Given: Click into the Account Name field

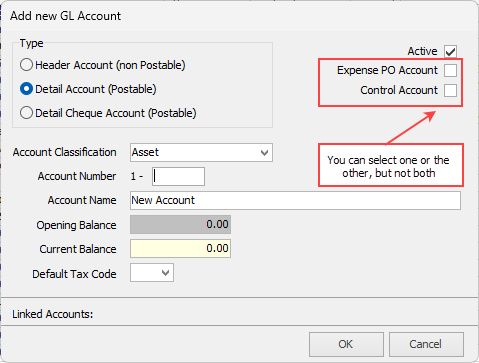Looking at the screenshot, I should (295, 200).
